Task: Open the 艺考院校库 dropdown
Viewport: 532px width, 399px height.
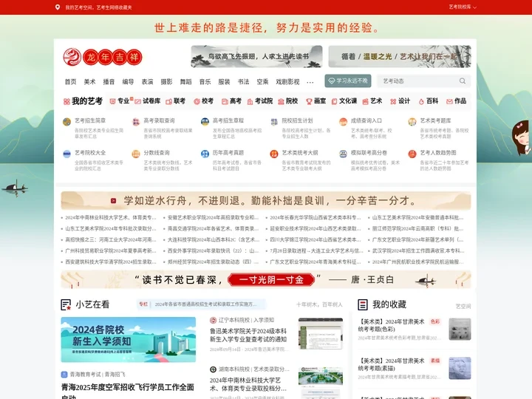Action: point(463,7)
